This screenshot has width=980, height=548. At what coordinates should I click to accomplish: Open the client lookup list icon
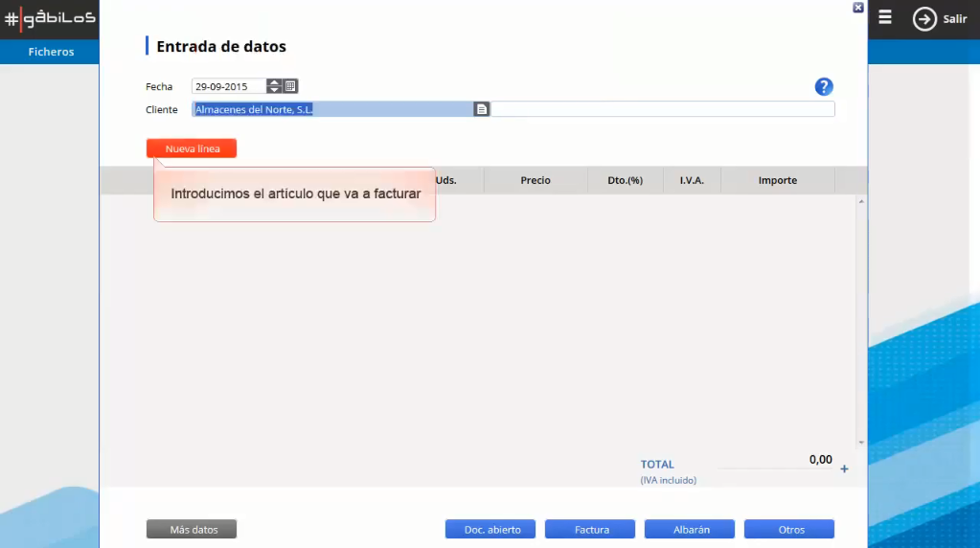pos(481,109)
